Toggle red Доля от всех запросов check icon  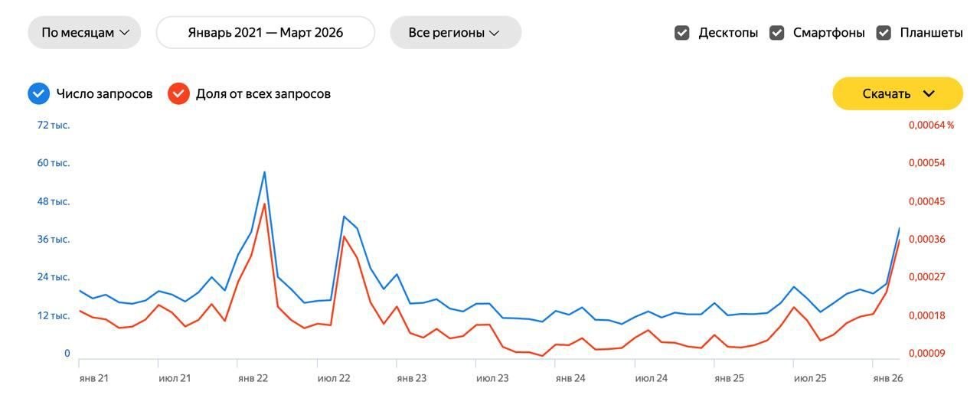(178, 93)
